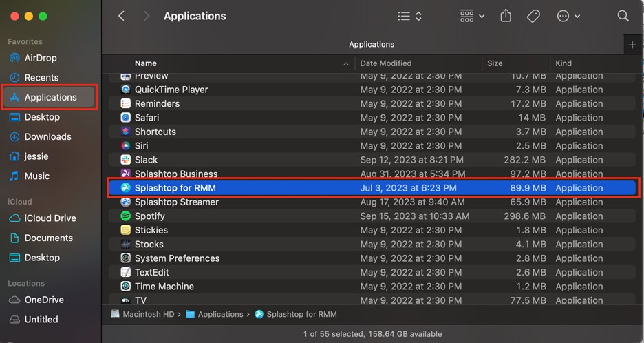Select Safari in the applications list
Viewport: 644px width, 343px height.
(x=372, y=118)
